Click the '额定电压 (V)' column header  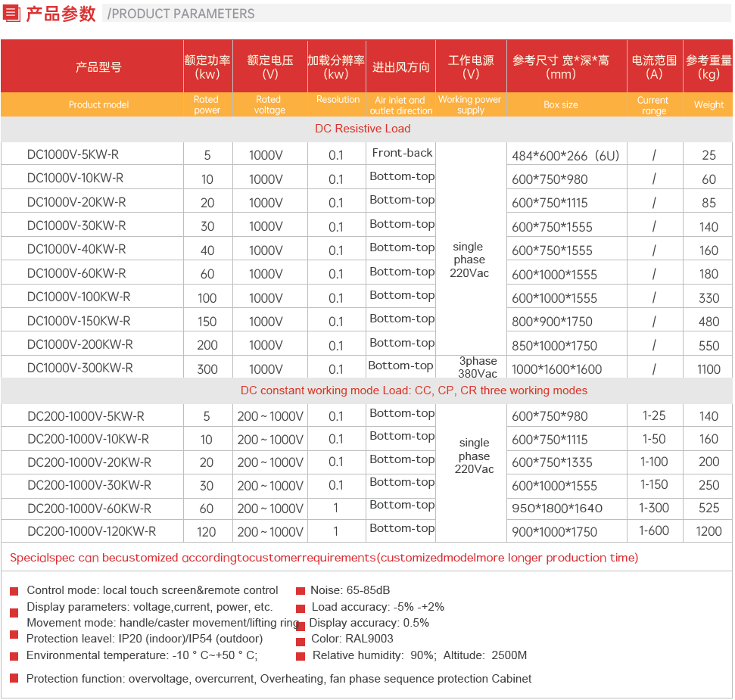(x=270, y=67)
